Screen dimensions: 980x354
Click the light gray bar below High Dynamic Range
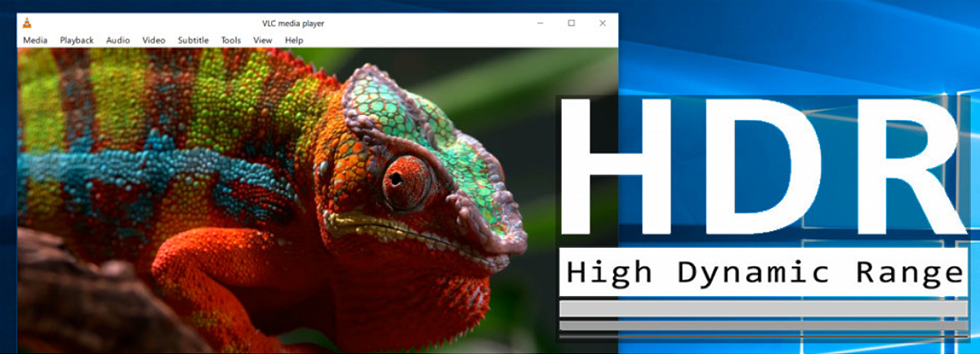click(x=764, y=309)
